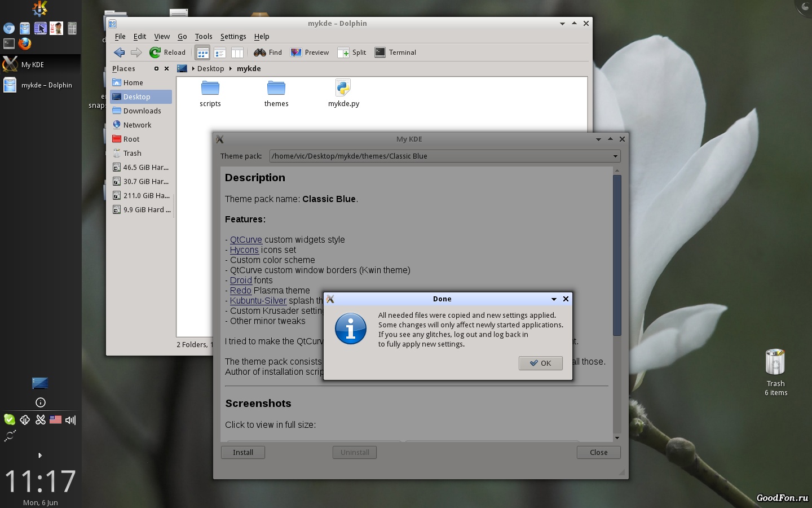Toggle Preview in Dolphin toolbar
Screen dimensions: 812x508
click(x=310, y=52)
